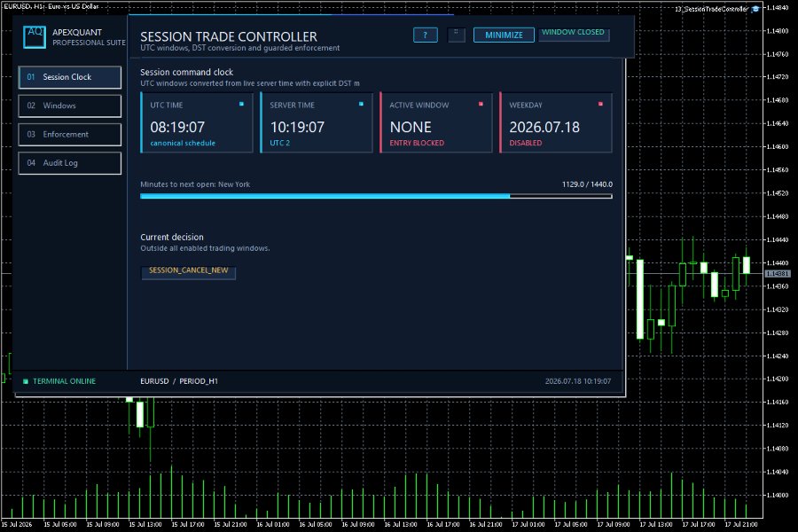
Task: Open the 02 Windows tab
Action: coord(70,106)
